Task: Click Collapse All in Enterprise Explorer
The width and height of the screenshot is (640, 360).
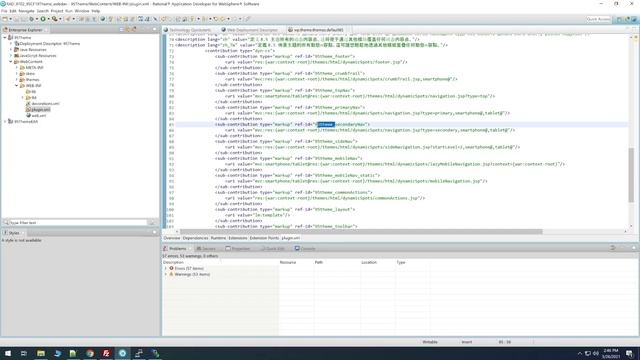Action: tap(121, 29)
